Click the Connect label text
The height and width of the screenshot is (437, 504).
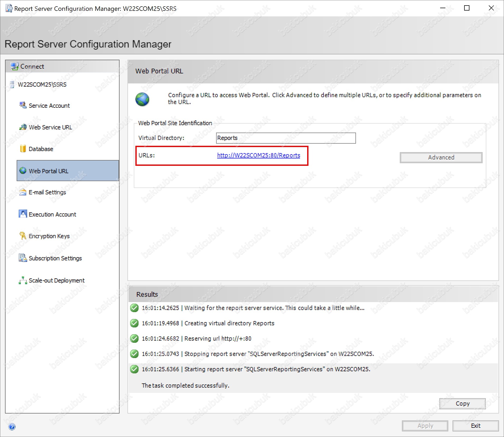[32, 67]
